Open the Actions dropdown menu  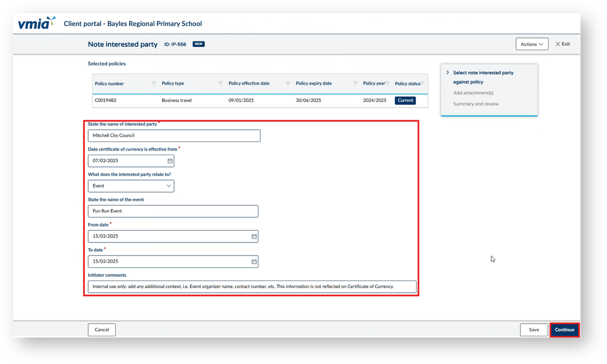pos(532,44)
